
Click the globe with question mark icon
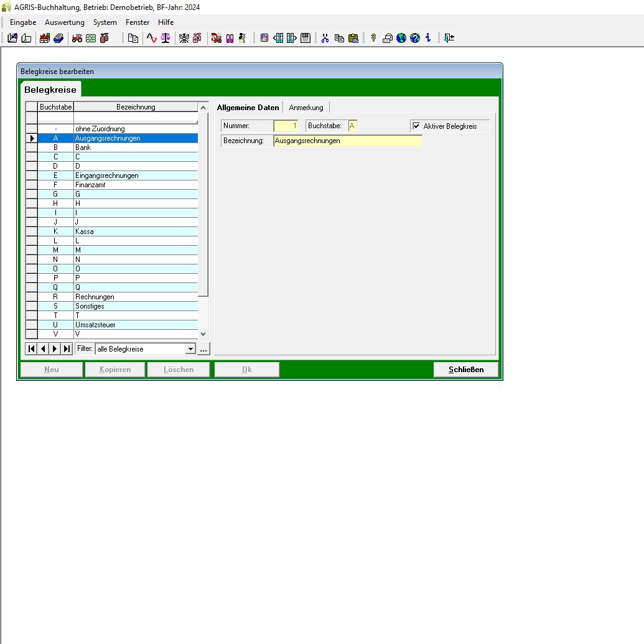tap(415, 38)
